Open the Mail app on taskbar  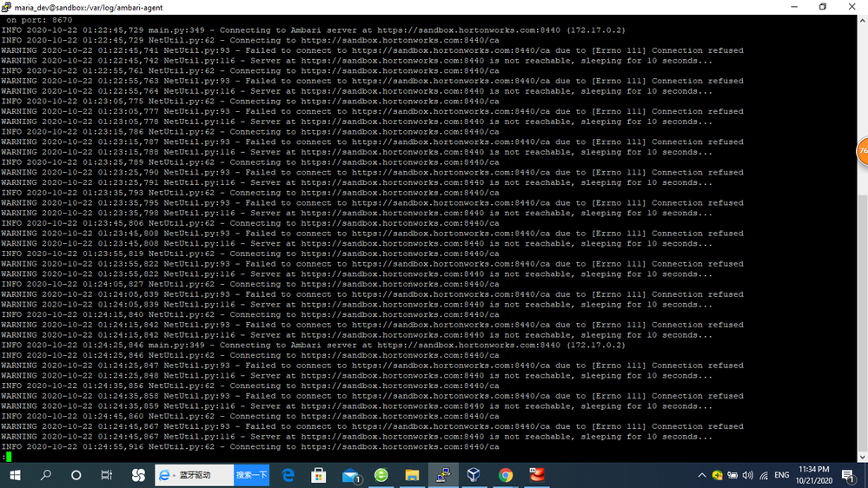pos(351,475)
